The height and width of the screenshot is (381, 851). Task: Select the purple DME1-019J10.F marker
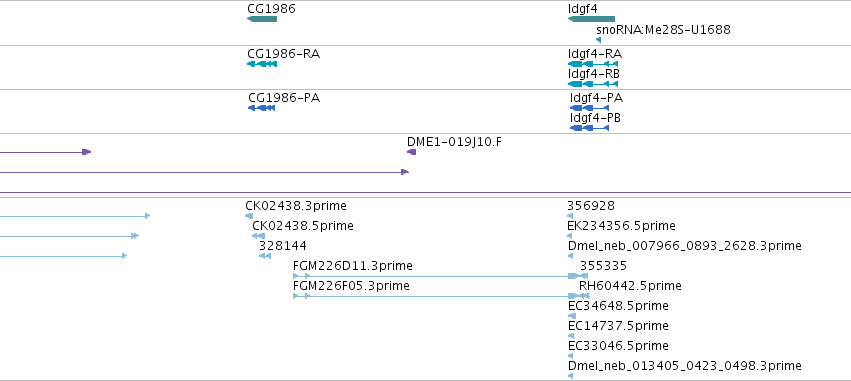[x=412, y=152]
